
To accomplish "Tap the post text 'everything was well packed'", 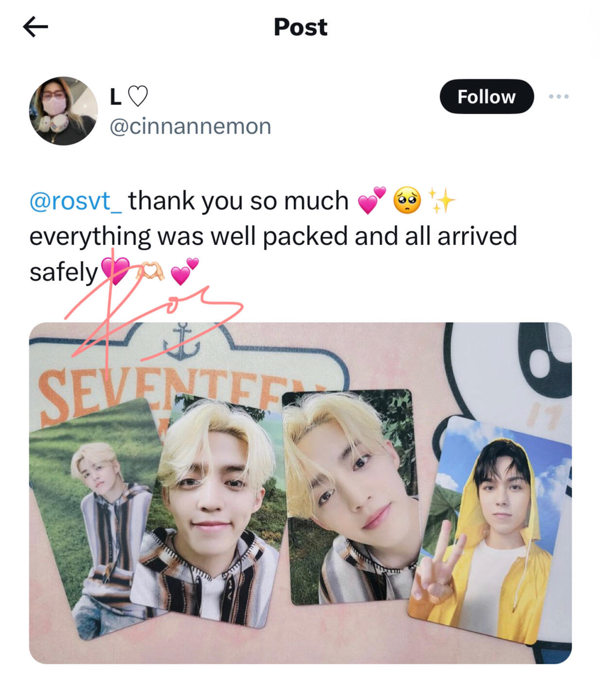I will point(189,237).
